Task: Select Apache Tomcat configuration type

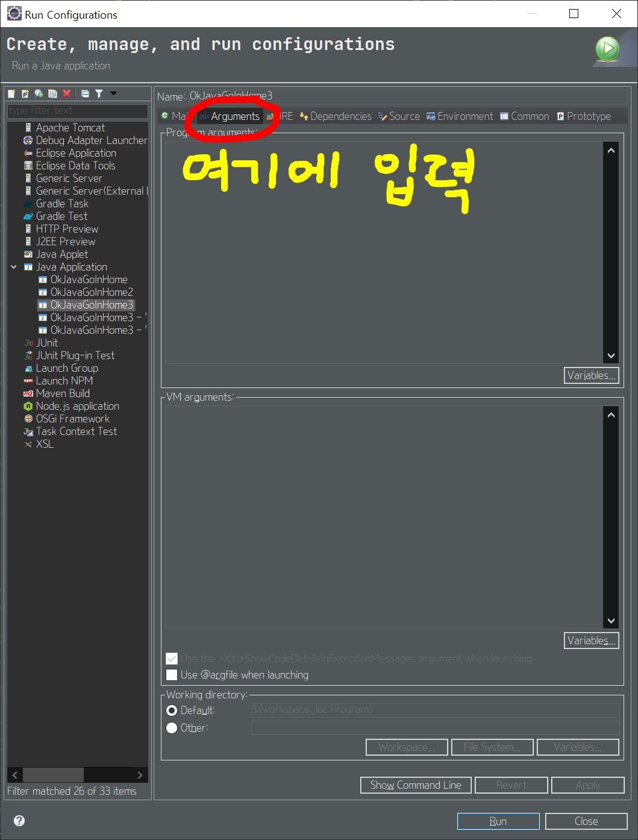Action: coord(70,128)
